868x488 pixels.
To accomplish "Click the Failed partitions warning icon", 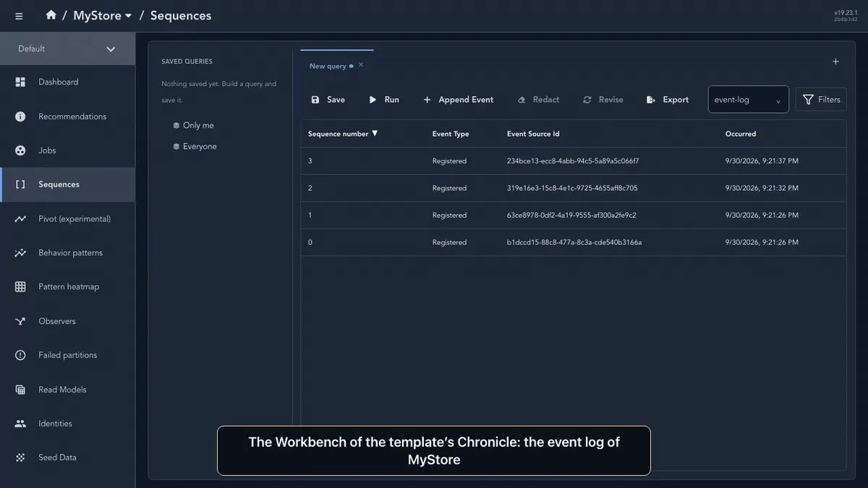I will (x=20, y=355).
